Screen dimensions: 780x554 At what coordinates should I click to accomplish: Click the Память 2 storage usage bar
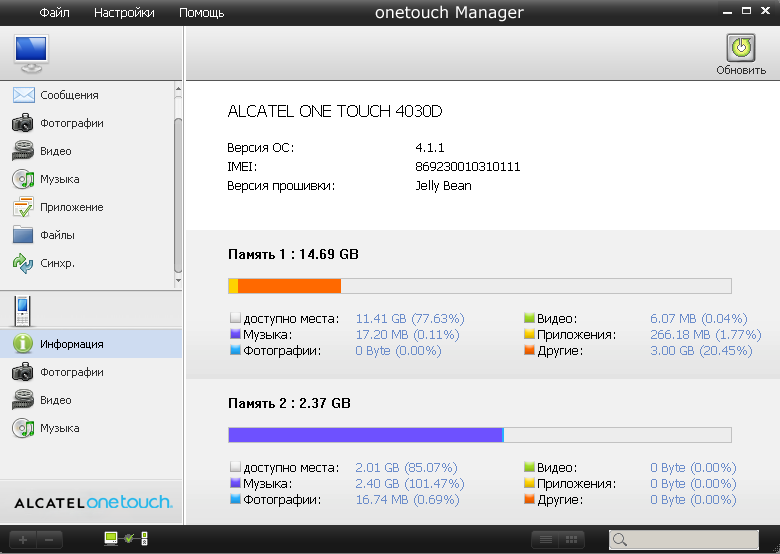[x=480, y=435]
